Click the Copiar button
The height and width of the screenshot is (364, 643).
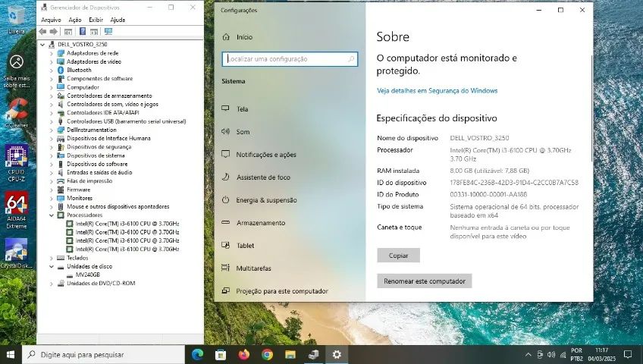coord(398,256)
